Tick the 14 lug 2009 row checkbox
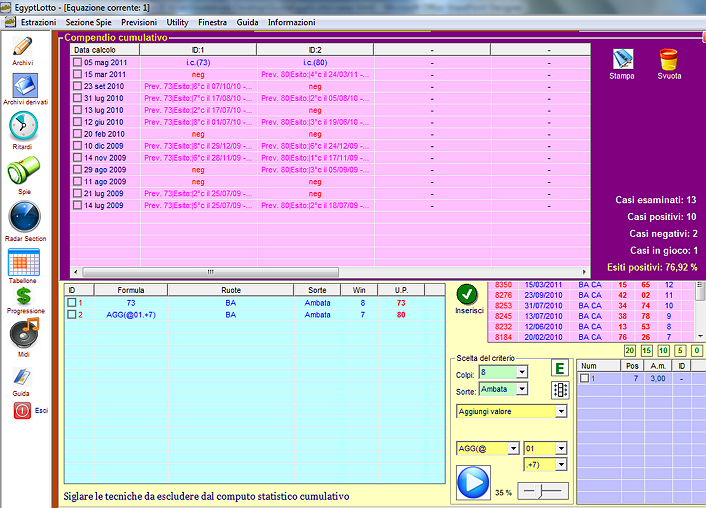Image resolution: width=706 pixels, height=508 pixels. pyautogui.click(x=77, y=205)
